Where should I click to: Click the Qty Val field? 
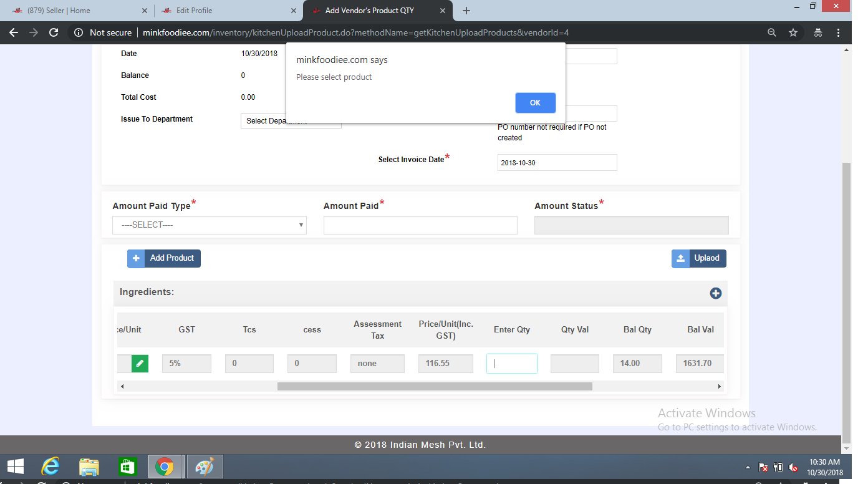pos(575,364)
